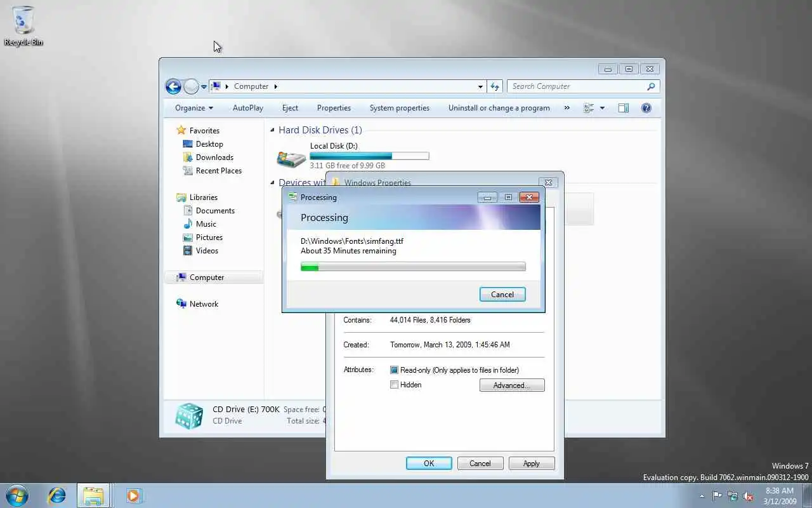Viewport: 812px width, 508px height.
Task: Show more toolbar commands chevron
Action: [566, 108]
